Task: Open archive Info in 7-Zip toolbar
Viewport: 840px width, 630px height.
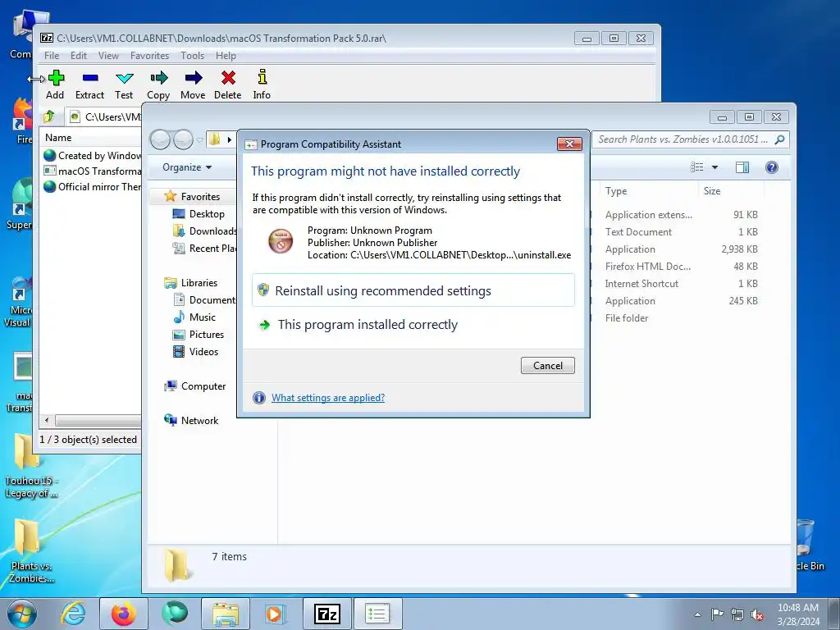Action: (262, 84)
